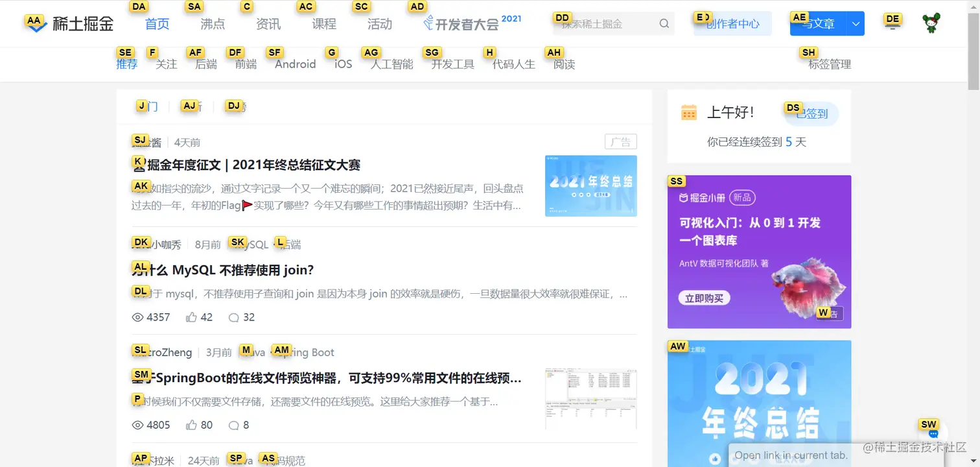
Task: Click the 3月前 timestamp text
Action: (219, 353)
